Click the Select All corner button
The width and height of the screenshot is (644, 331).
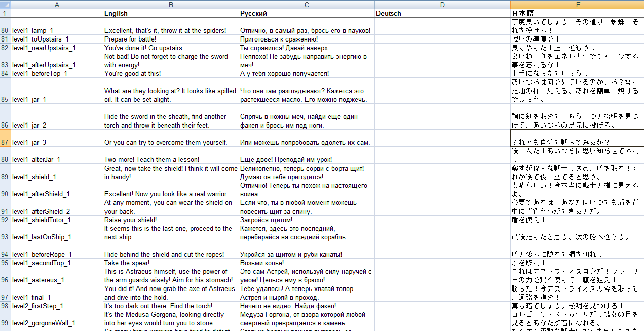(5, 4)
